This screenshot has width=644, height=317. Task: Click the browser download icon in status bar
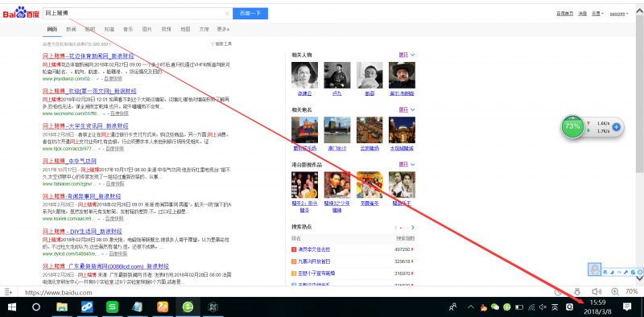point(577,291)
